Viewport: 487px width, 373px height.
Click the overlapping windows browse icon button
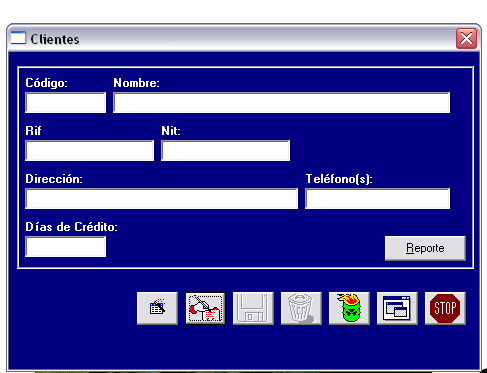click(397, 308)
